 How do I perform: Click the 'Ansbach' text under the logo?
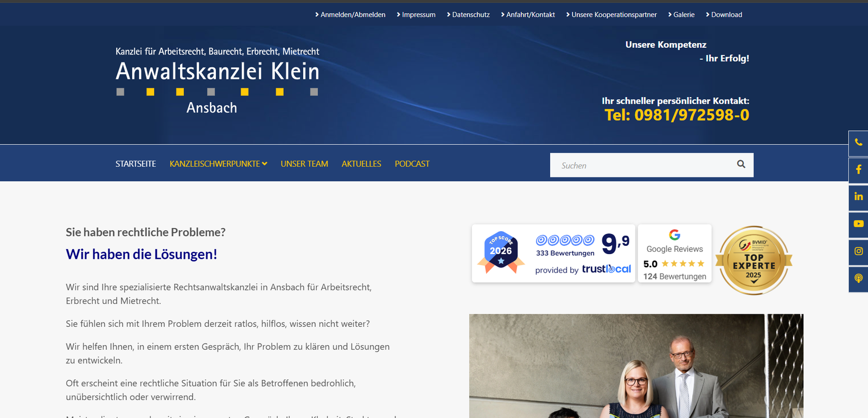[212, 107]
